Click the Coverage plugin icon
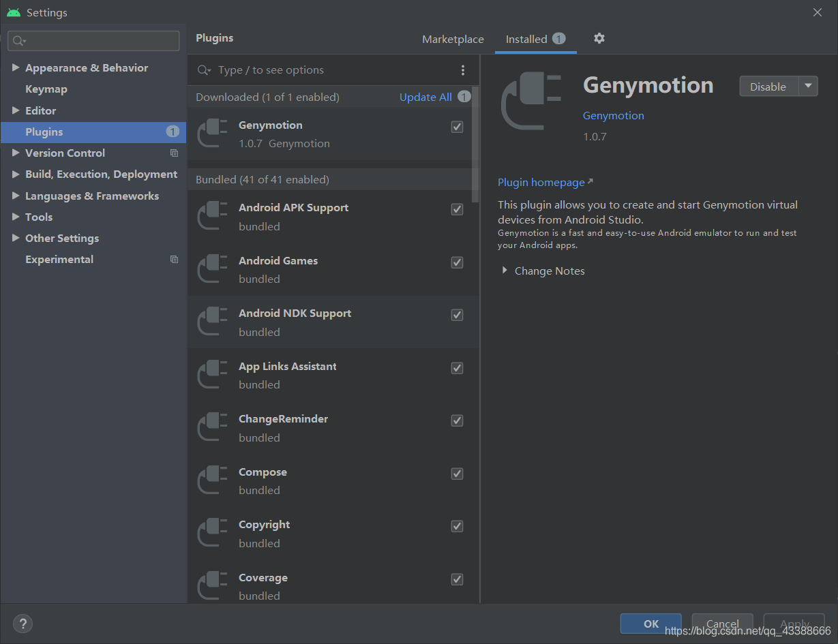The image size is (838, 644). click(x=213, y=586)
